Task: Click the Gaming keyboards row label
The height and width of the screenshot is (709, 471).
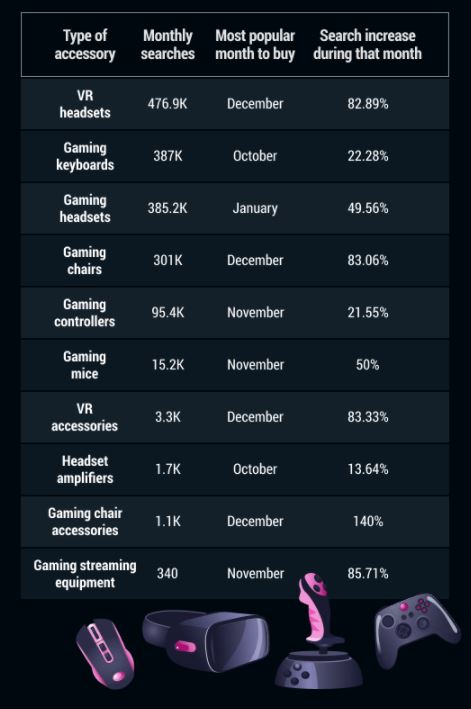Action: pyautogui.click(x=85, y=156)
